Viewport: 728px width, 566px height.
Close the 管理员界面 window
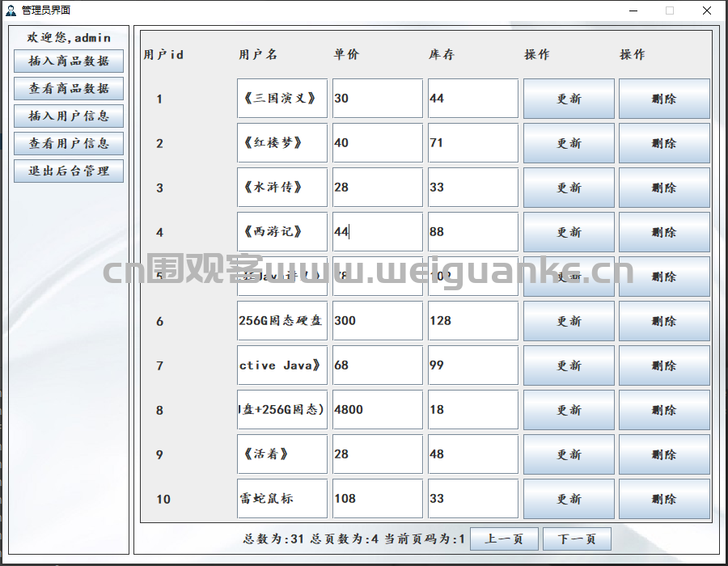[x=707, y=11]
